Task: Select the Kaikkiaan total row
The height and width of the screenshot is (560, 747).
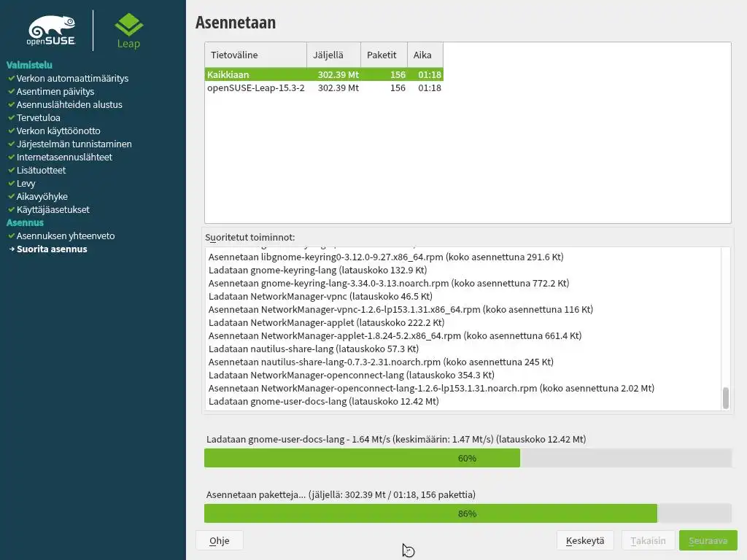Action: pos(324,74)
